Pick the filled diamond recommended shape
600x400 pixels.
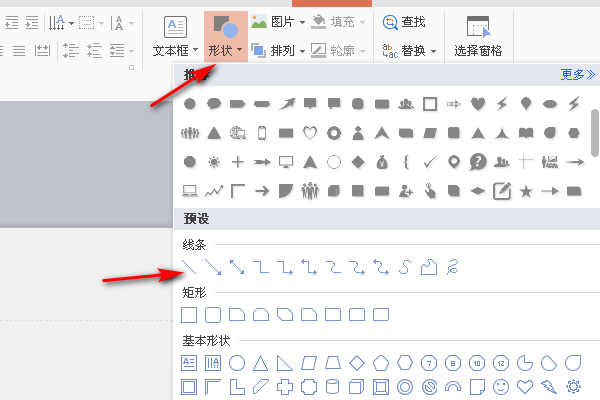point(358,162)
